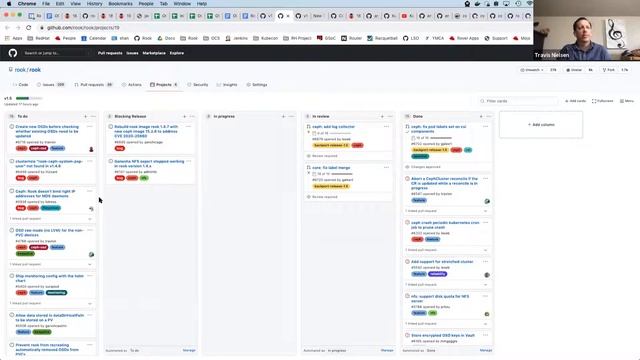Click Manage automation in Done column
The width and height of the screenshot is (640, 360).
486,351
